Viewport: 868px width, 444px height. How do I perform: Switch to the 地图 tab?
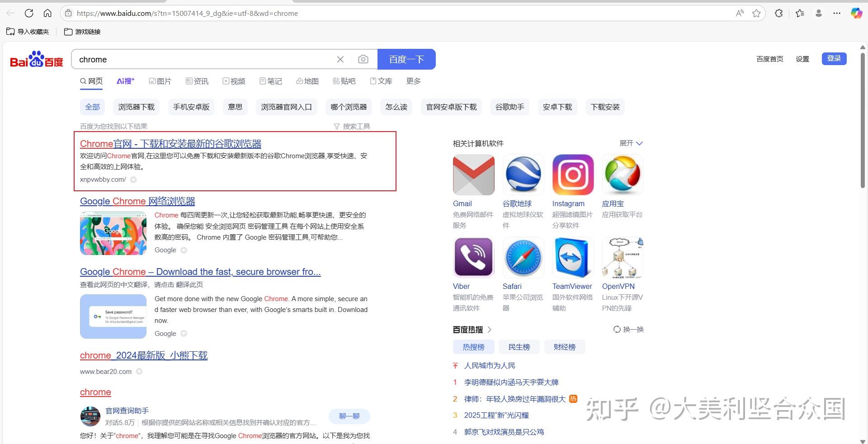point(307,81)
